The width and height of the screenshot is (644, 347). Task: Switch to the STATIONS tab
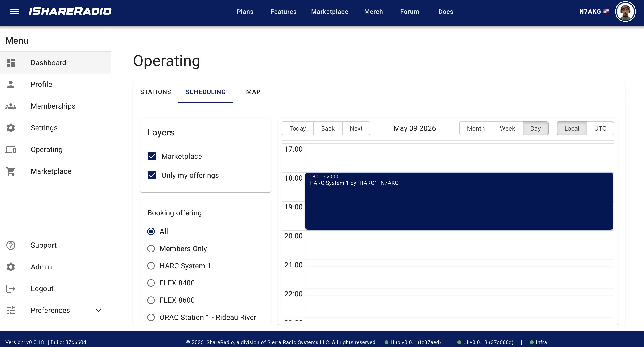[156, 92]
